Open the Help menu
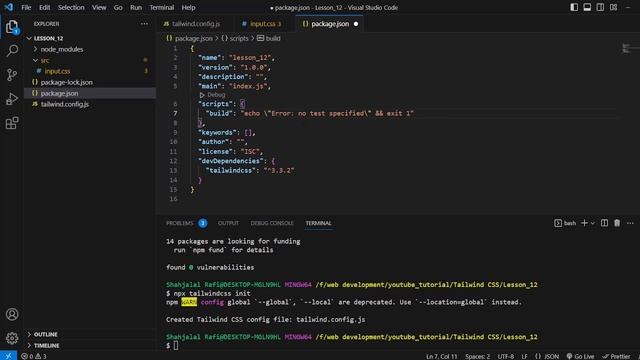640x360 pixels. point(188,7)
